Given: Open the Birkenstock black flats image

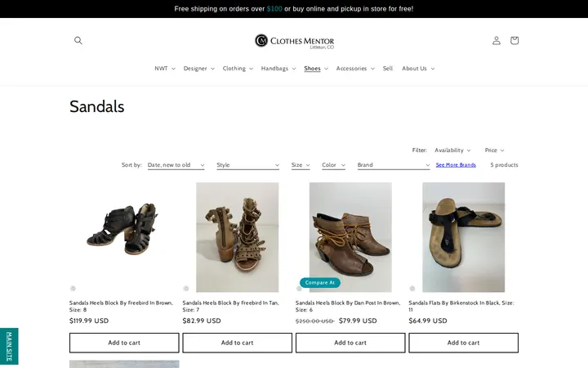Looking at the screenshot, I should coord(464,237).
